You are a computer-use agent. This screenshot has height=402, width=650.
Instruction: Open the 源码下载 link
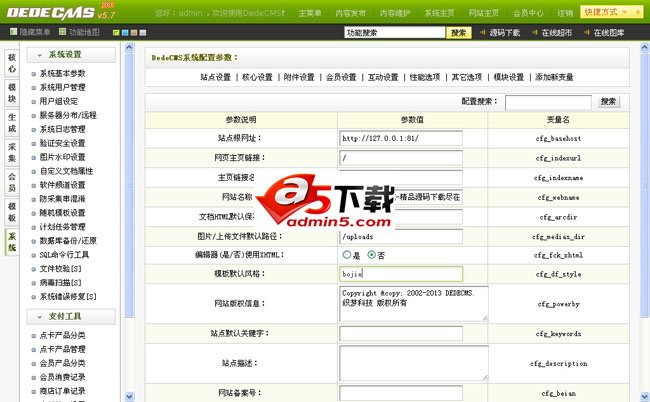[504, 32]
